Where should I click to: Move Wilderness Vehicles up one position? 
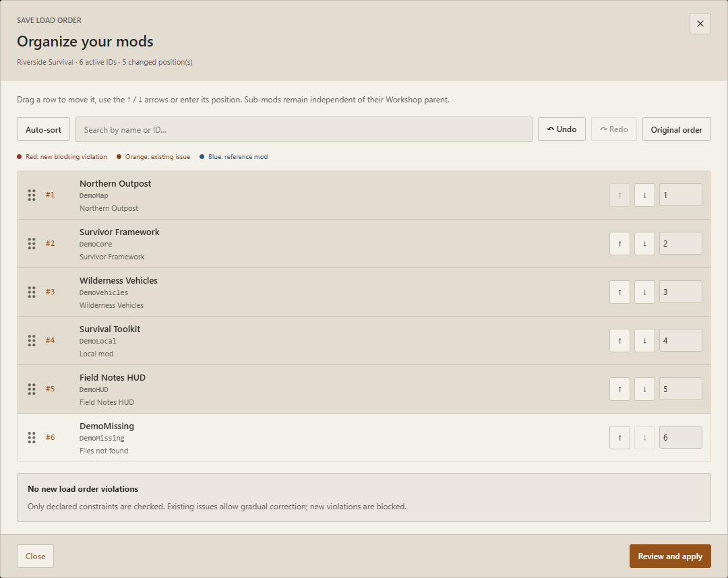tap(620, 292)
